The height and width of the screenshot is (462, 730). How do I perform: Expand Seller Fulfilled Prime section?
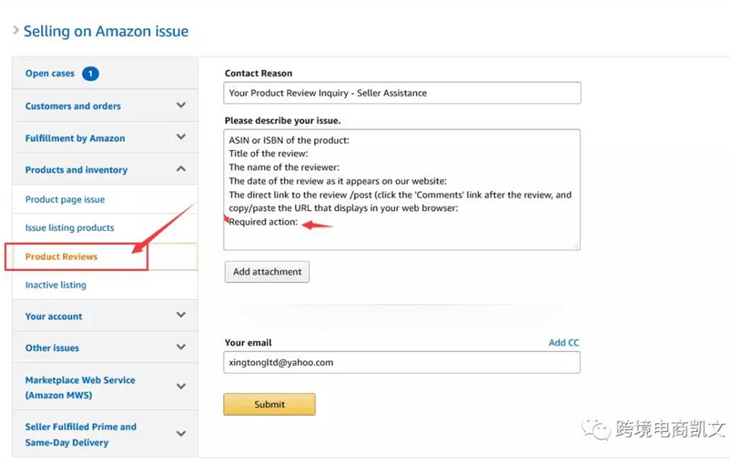coord(180,434)
